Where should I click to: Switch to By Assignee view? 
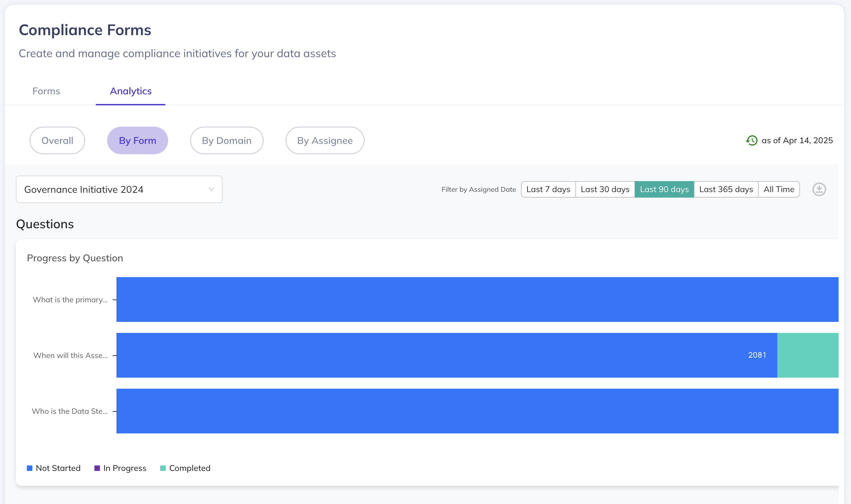[325, 140]
